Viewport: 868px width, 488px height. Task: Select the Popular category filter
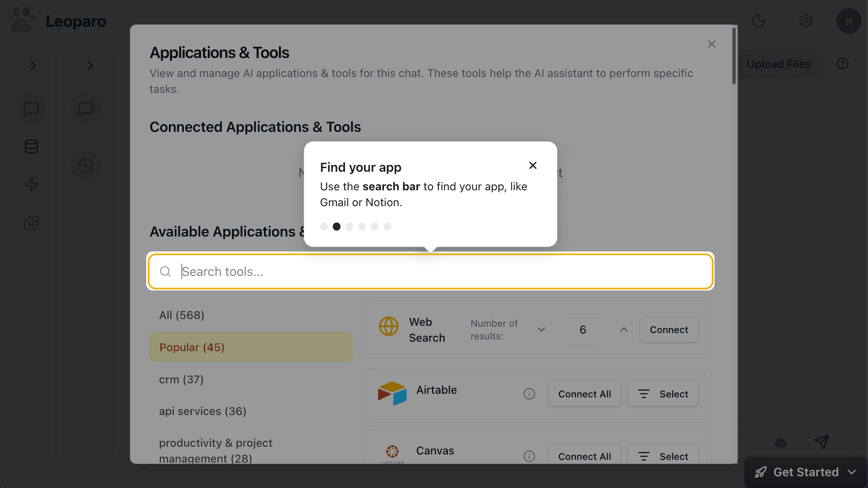[250, 347]
